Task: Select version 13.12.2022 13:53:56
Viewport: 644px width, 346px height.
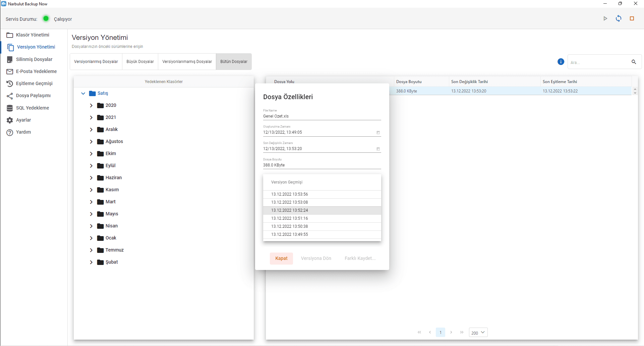Action: pyautogui.click(x=289, y=194)
